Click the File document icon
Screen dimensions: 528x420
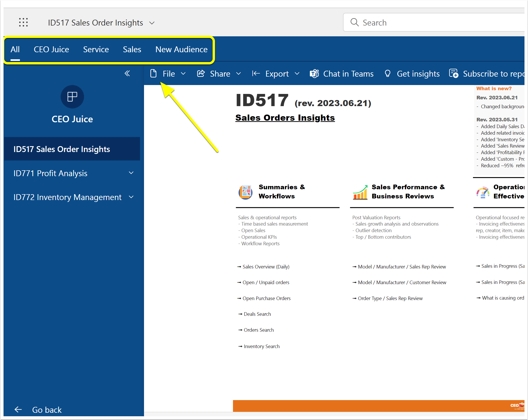153,74
